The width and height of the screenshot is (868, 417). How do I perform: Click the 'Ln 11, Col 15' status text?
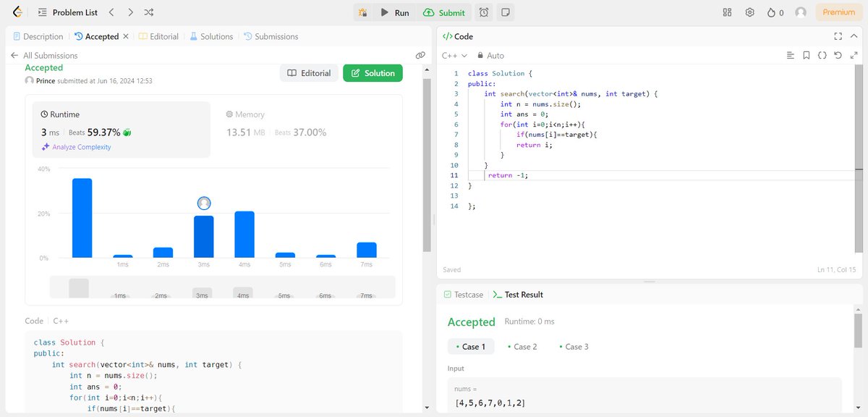click(x=835, y=269)
